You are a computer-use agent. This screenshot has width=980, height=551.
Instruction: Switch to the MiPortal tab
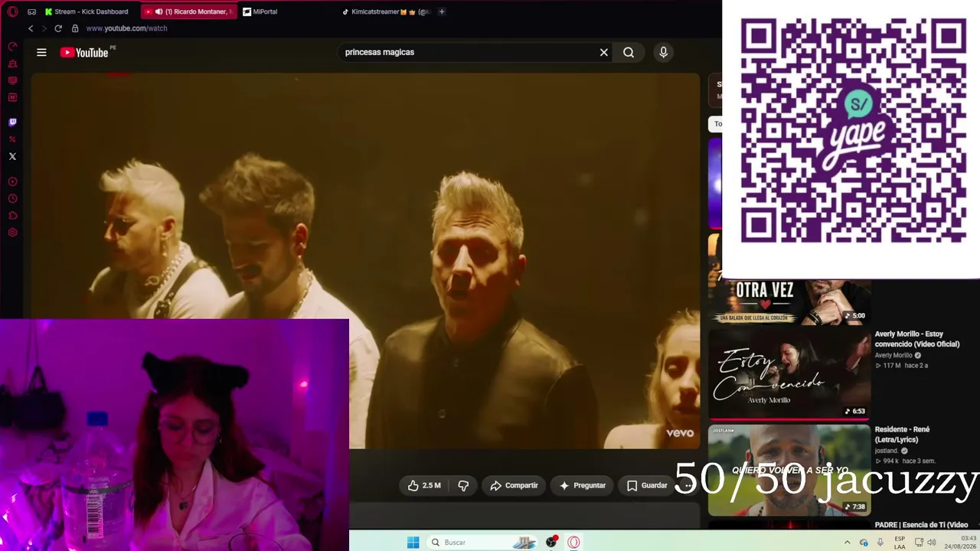289,11
